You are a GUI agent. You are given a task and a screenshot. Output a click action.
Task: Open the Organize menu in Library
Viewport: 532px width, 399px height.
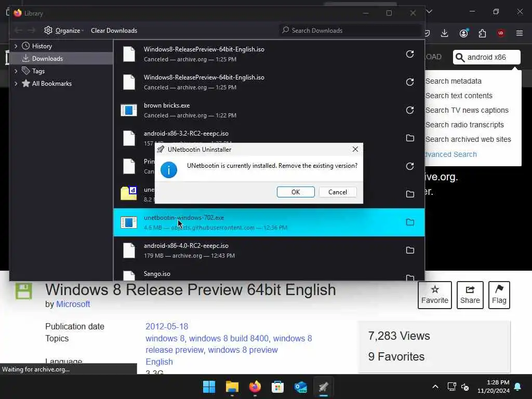[x=64, y=31]
